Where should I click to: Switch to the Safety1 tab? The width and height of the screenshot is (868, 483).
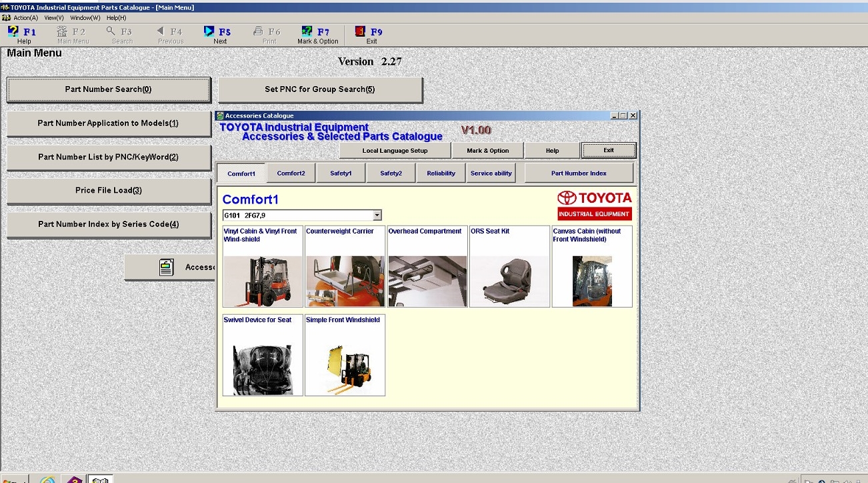pyautogui.click(x=341, y=173)
